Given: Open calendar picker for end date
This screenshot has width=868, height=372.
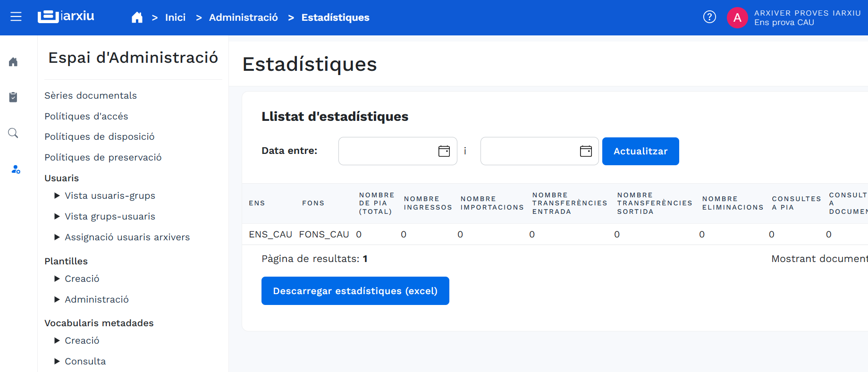Looking at the screenshot, I should [x=586, y=151].
